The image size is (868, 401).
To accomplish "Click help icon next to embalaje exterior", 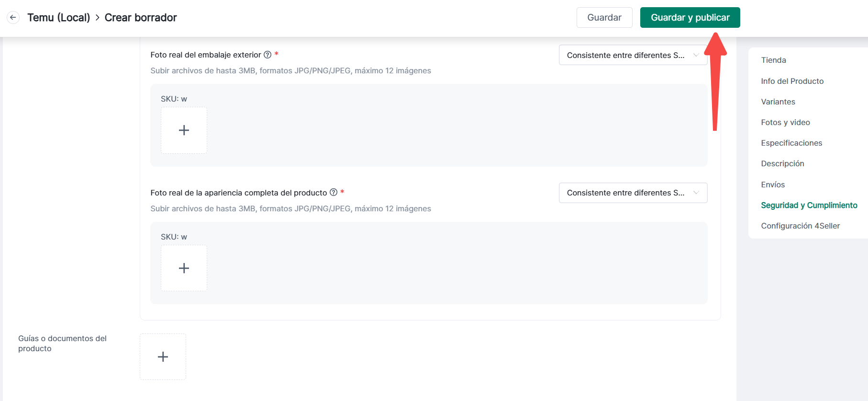I will pos(267,55).
